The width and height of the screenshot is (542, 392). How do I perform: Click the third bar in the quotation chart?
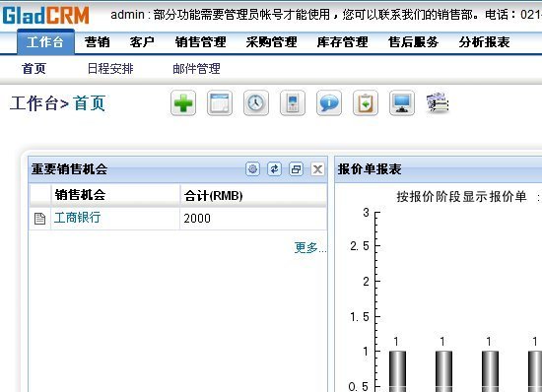click(490, 371)
